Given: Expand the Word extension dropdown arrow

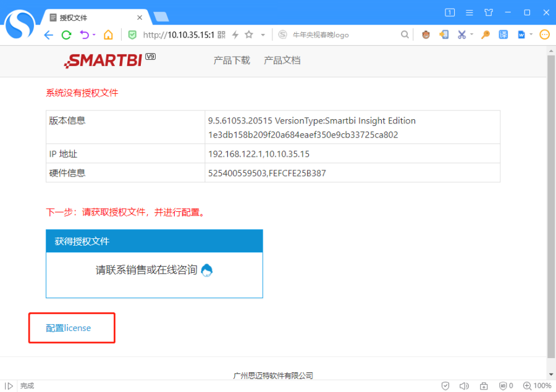Looking at the screenshot, I should tap(531, 34).
